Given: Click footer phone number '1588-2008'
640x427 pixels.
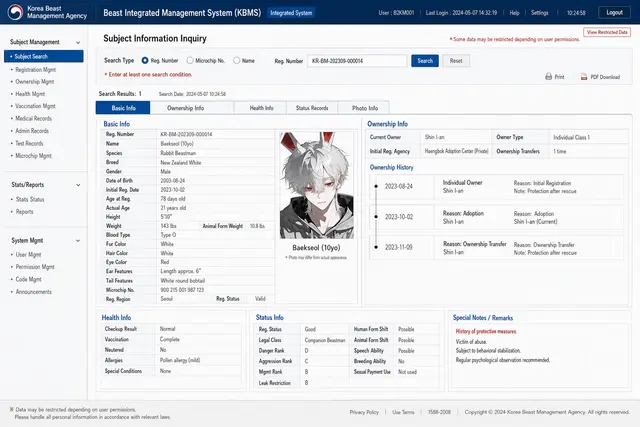Looking at the screenshot, I should coord(439,412).
